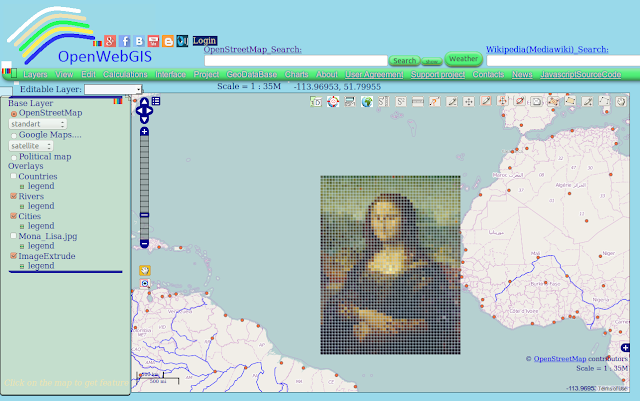Zoom in with the slider plus button
Image resolution: width=640 pixels, height=401 pixels.
[x=144, y=131]
